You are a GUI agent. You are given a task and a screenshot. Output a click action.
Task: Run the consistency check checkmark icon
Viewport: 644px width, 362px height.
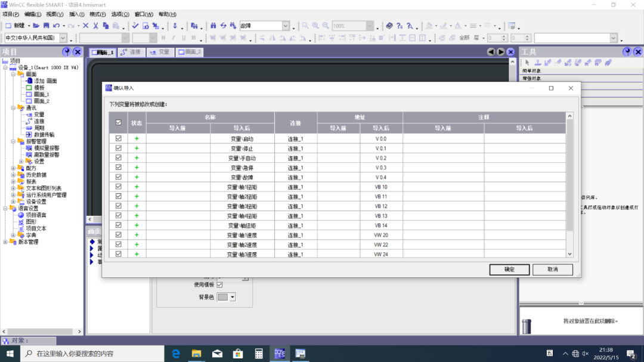click(x=135, y=26)
